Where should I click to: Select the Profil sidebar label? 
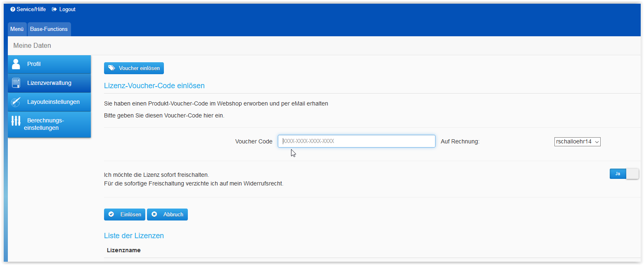pyautogui.click(x=34, y=64)
